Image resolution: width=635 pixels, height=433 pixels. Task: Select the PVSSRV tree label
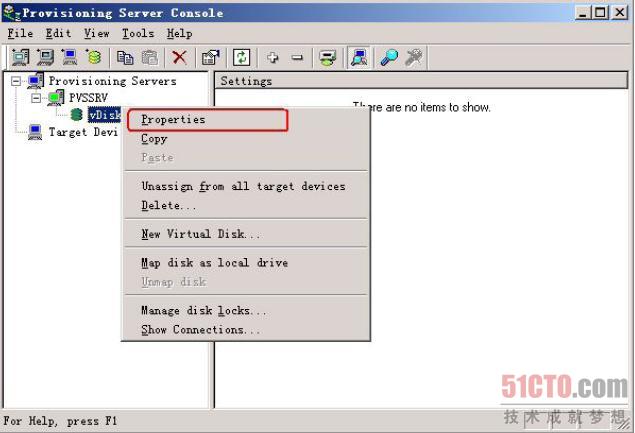point(88,98)
